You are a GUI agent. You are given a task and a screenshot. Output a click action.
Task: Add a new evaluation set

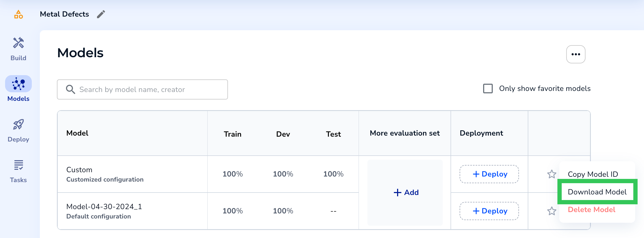[406, 193]
